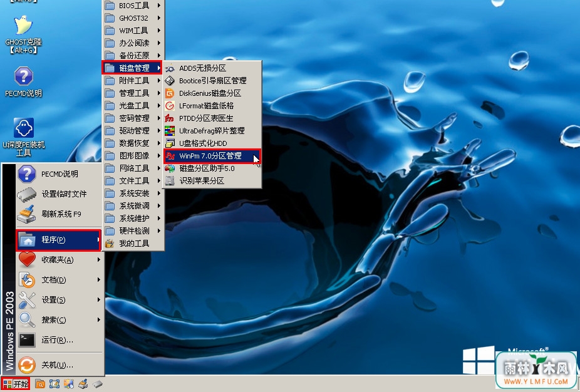Select the 硬件检测 folder
Viewport: 580px width, 392px height.
click(x=133, y=231)
